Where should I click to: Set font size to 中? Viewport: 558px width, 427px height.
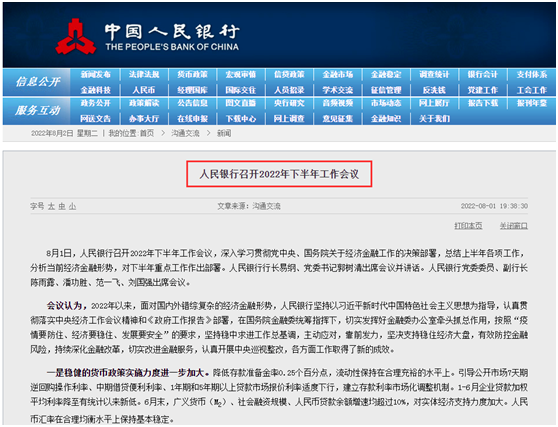point(62,206)
